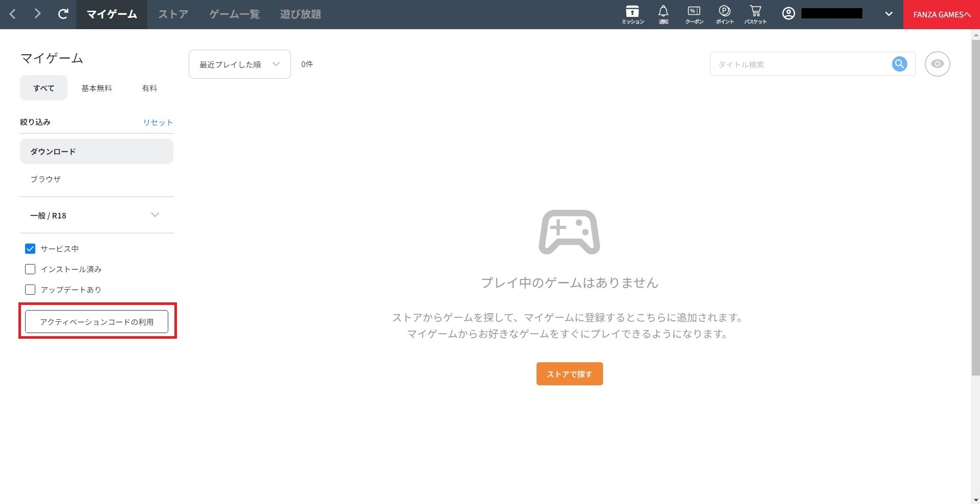This screenshot has width=980, height=504.
Task: Uncheck the サービス中 checkbox
Action: coord(30,249)
